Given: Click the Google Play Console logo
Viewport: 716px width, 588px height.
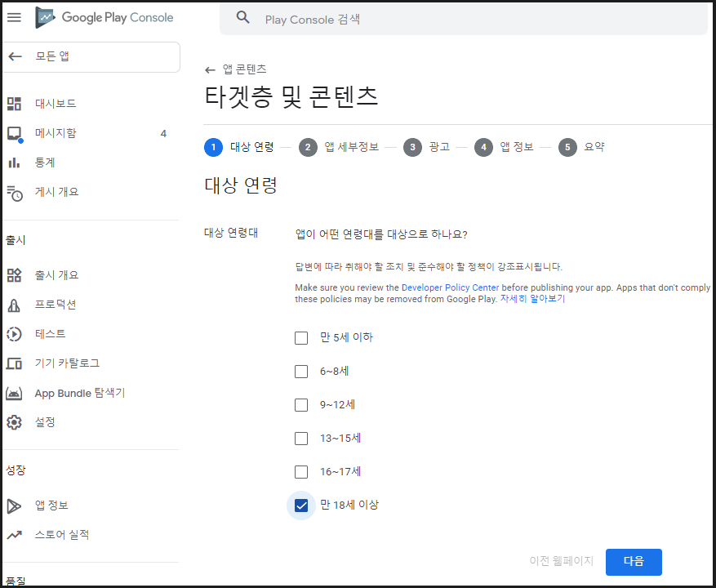Looking at the screenshot, I should 104,17.
